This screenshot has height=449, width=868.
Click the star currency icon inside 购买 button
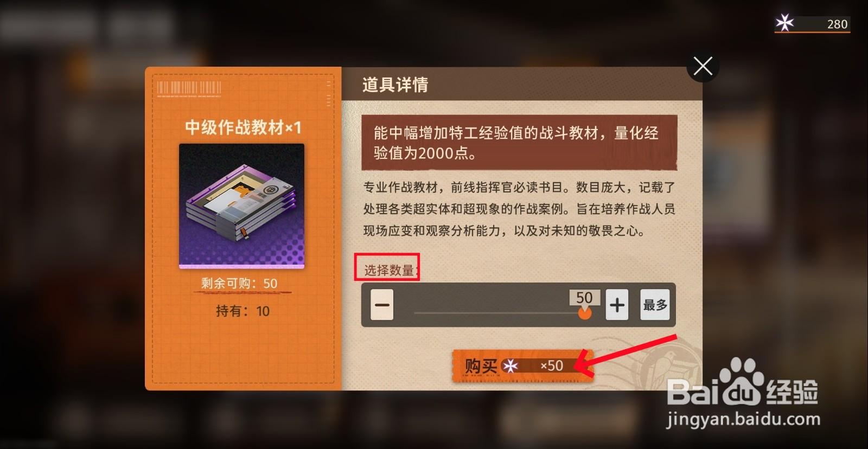tap(510, 366)
